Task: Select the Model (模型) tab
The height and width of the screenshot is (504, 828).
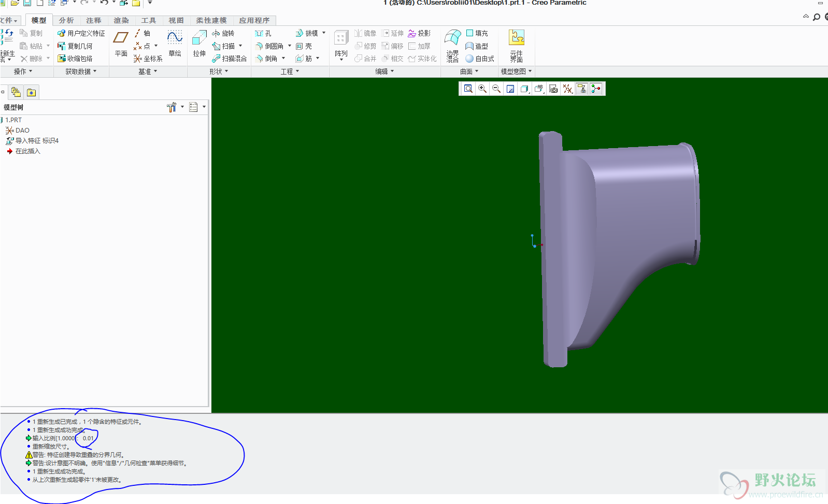Action: [x=39, y=20]
